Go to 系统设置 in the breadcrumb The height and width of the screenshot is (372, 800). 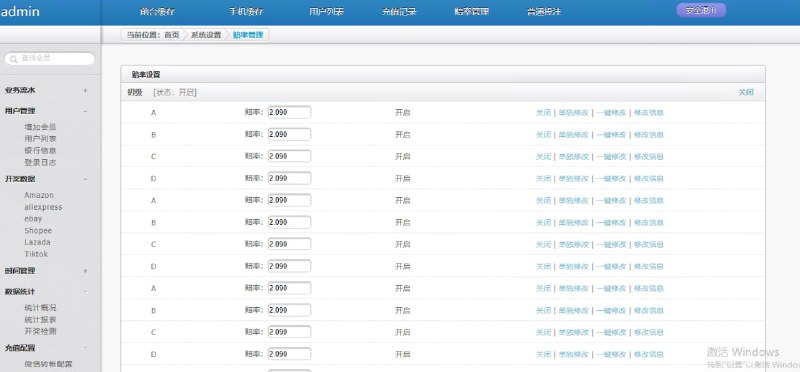206,35
